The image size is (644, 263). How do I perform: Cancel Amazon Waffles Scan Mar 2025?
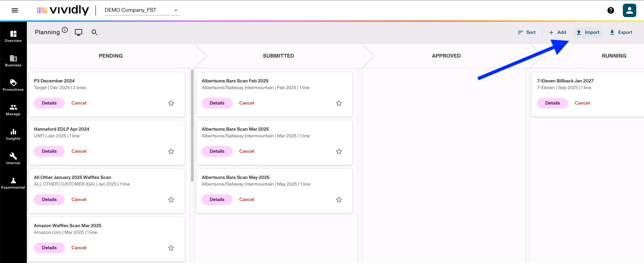(x=79, y=248)
